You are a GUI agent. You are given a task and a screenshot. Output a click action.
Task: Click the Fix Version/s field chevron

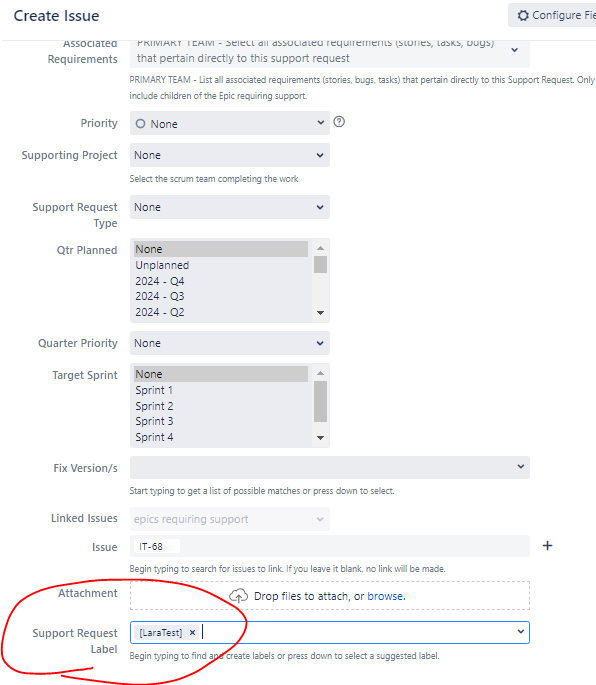tap(520, 467)
